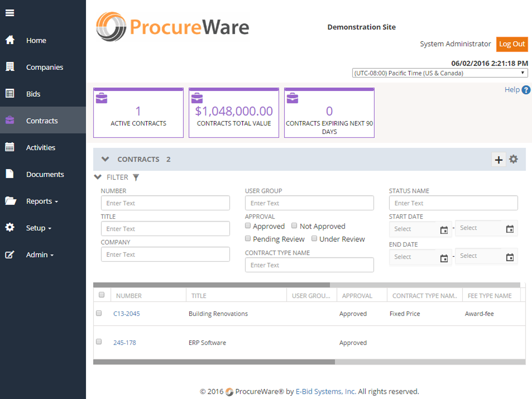Check the Approved filter checkbox
The height and width of the screenshot is (399, 532).
pyautogui.click(x=248, y=225)
